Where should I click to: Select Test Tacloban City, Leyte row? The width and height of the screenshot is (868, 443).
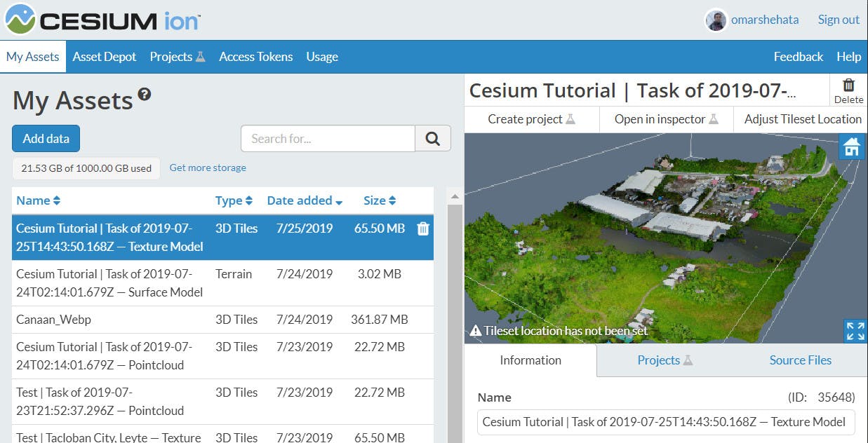[222, 435]
